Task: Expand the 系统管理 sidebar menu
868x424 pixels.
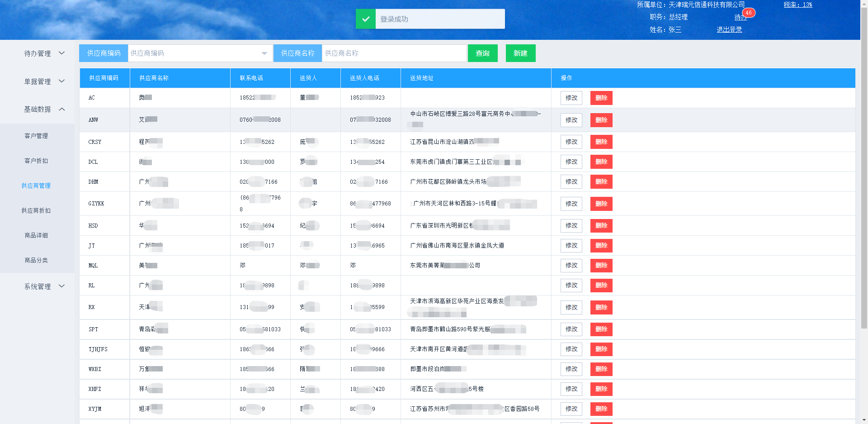Action: tap(44, 286)
